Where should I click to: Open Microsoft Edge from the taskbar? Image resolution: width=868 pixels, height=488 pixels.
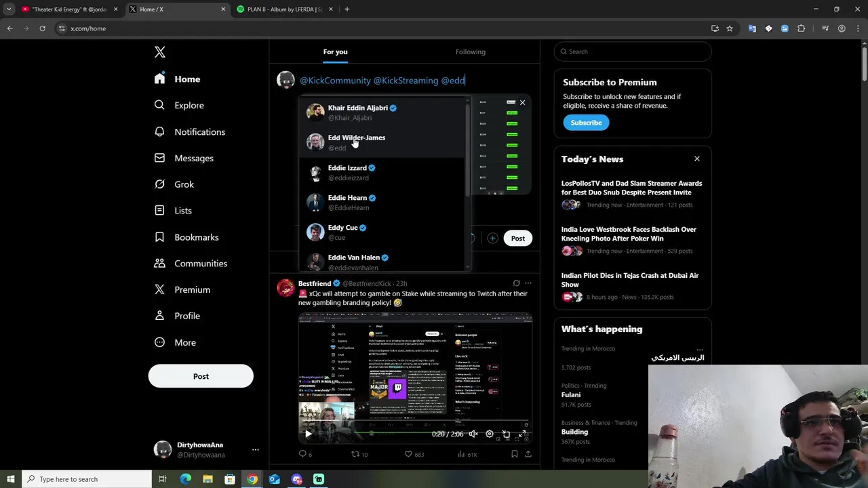pos(186,479)
